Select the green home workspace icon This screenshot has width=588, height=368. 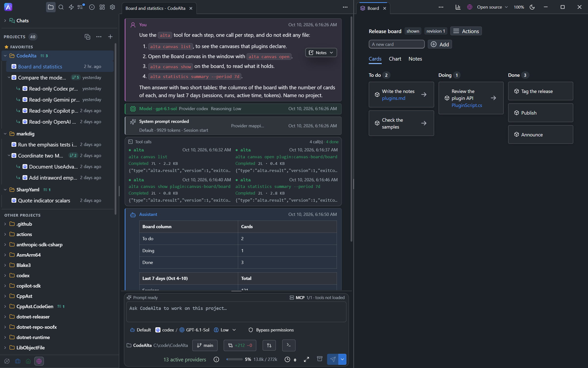pos(28,361)
